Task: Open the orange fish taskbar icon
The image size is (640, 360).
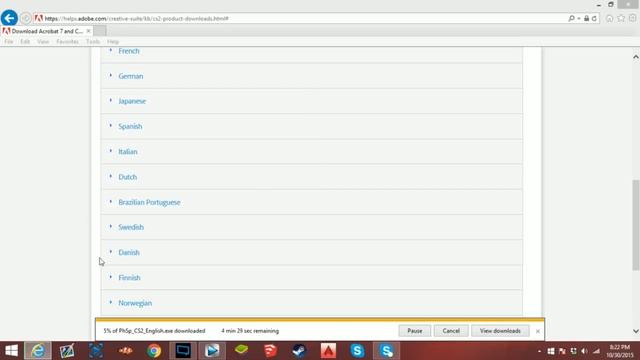Action: (x=125, y=351)
